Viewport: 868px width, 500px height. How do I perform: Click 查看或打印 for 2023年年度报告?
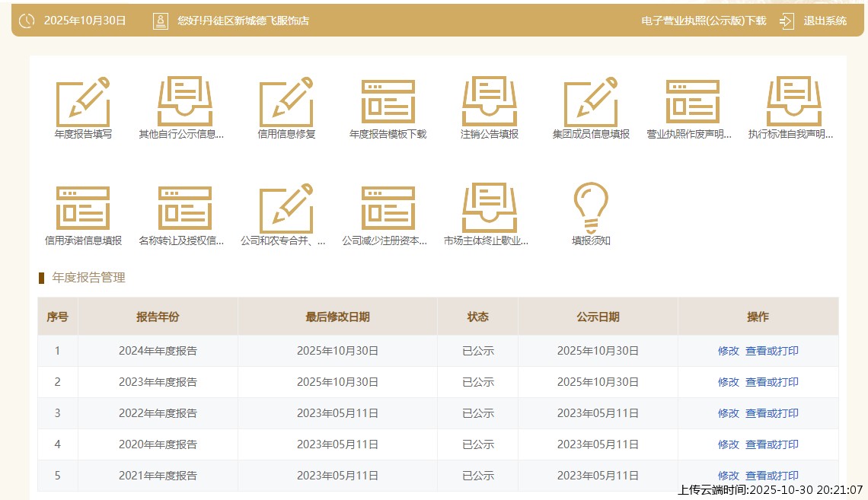771,382
